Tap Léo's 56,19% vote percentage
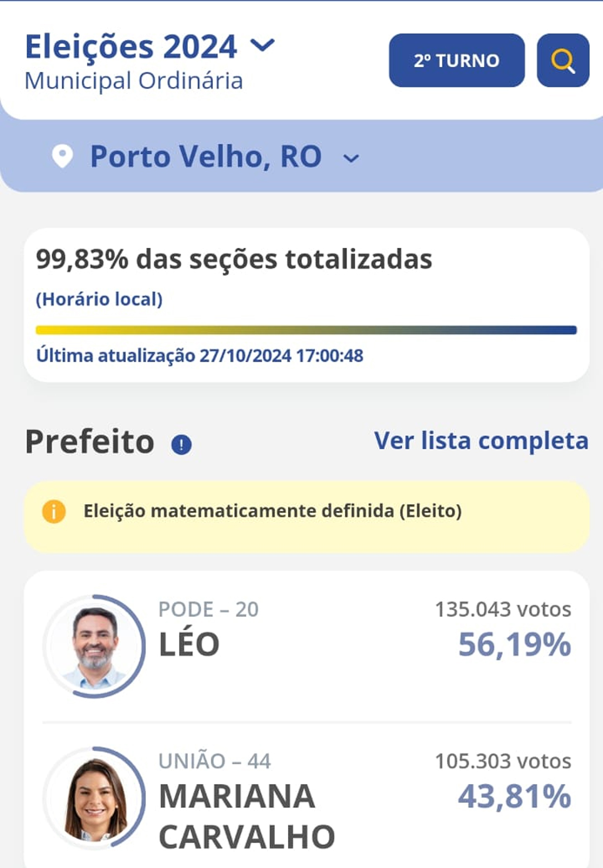Screen dimensions: 603x868 pyautogui.click(x=515, y=644)
